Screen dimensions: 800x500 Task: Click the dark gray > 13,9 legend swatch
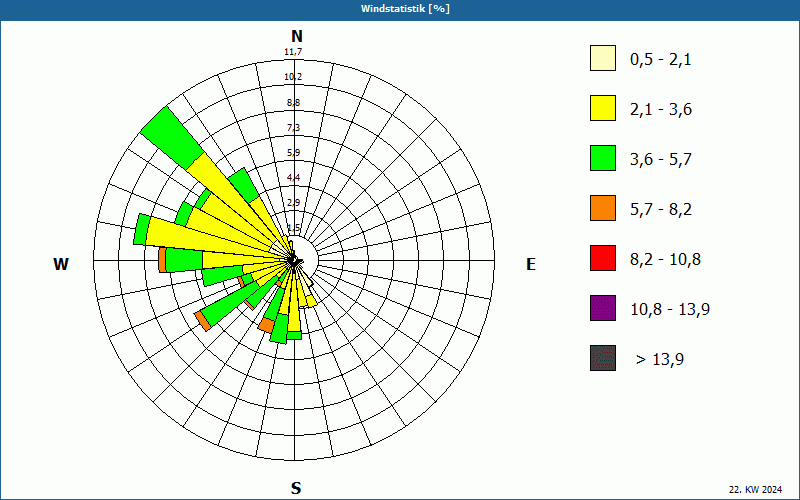click(603, 358)
